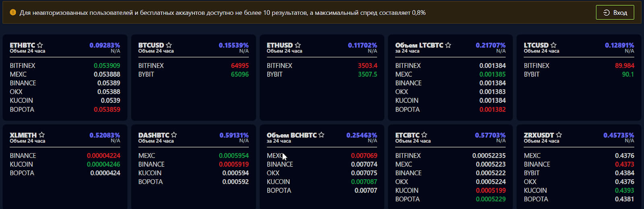Click OKX exchange name in LTCBTC card
Image resolution: width=644 pixels, height=209 pixels.
point(402,92)
